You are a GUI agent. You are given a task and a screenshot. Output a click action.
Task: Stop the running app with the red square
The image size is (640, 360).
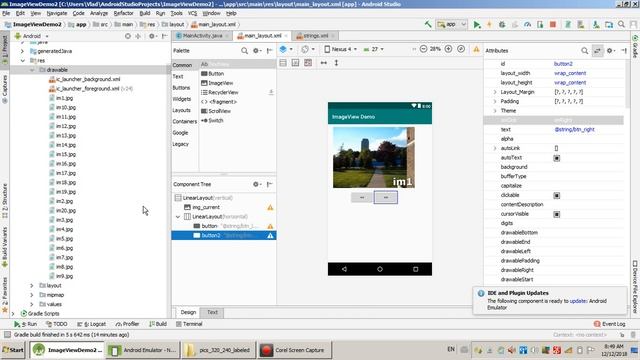(x=553, y=24)
